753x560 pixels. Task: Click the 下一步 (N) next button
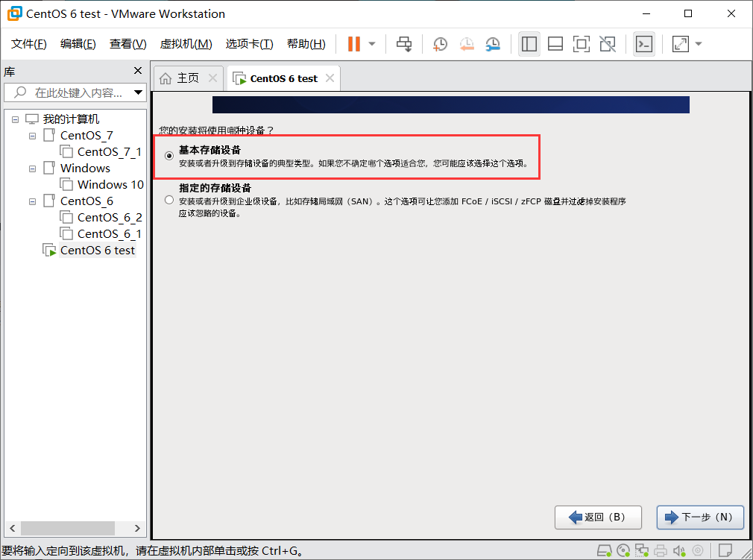[x=700, y=517]
